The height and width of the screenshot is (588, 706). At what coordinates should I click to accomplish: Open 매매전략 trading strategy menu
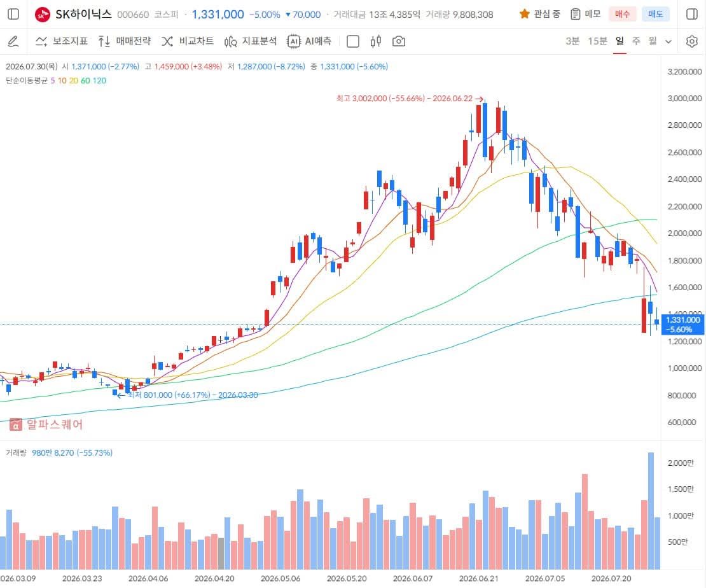124,41
